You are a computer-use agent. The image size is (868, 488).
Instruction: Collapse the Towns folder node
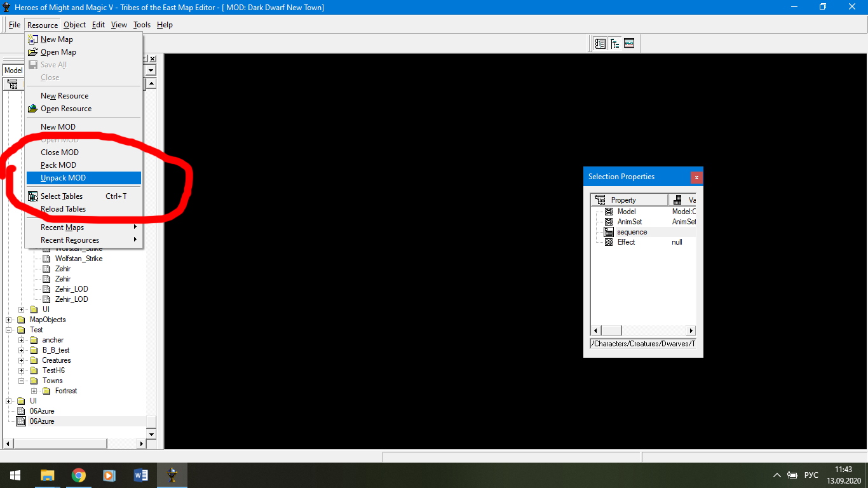pos(22,381)
